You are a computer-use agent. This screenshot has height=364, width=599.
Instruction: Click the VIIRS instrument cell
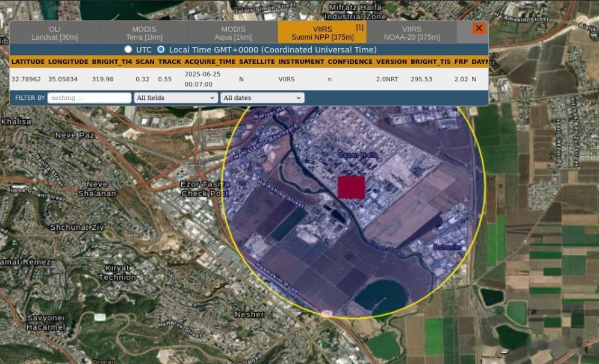tap(287, 79)
